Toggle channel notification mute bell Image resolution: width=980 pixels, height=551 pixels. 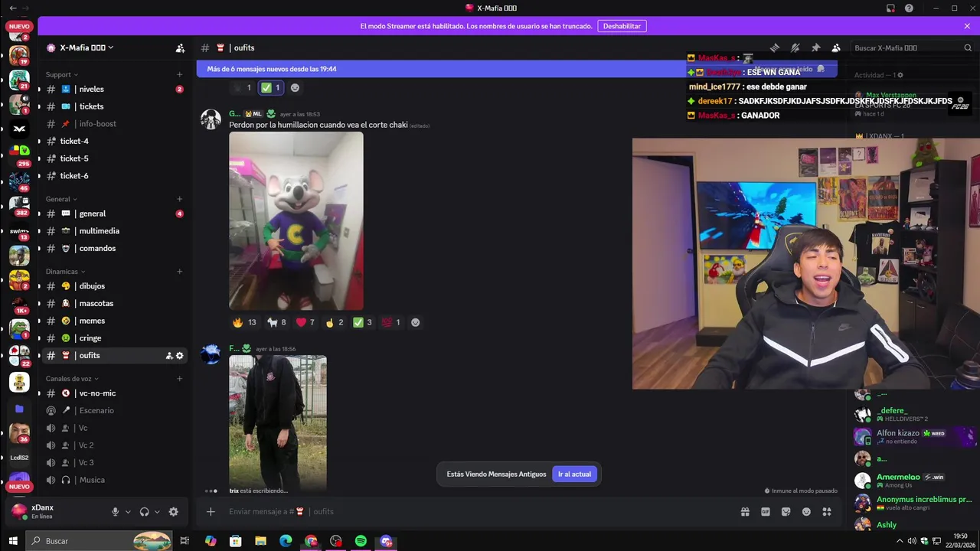pos(795,47)
